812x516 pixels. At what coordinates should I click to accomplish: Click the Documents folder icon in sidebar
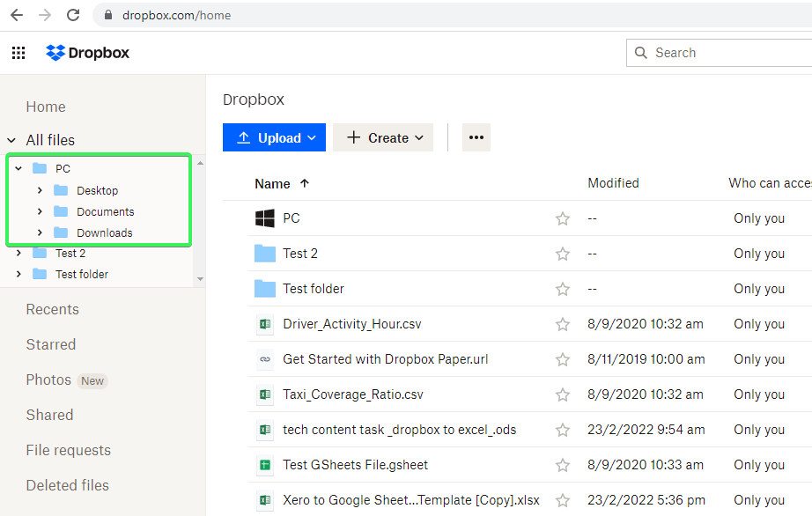point(61,211)
